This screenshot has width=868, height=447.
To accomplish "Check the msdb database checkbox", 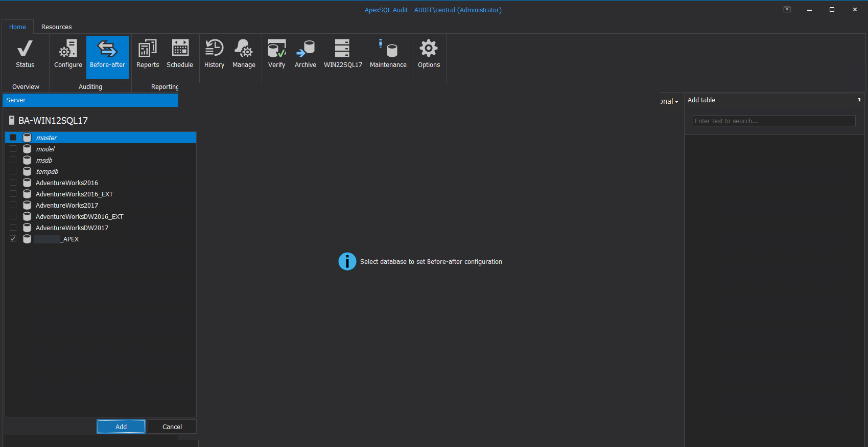I will pyautogui.click(x=13, y=160).
